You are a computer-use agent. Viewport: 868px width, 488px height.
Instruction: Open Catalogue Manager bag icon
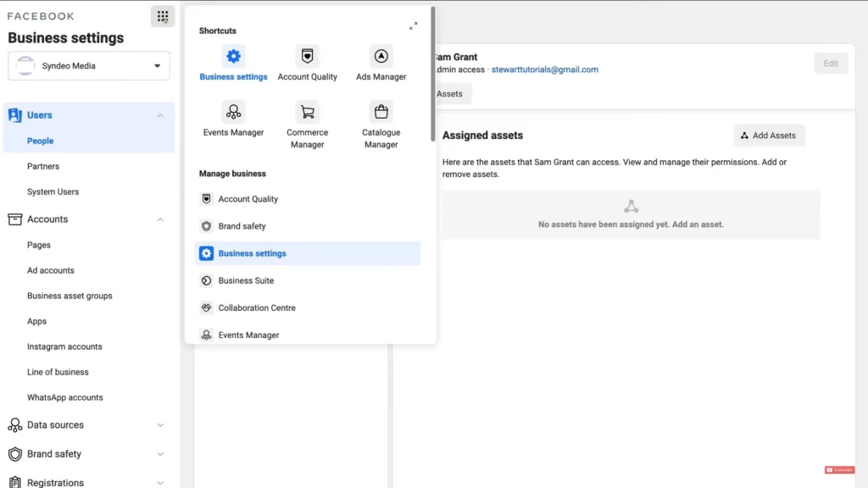click(x=381, y=112)
